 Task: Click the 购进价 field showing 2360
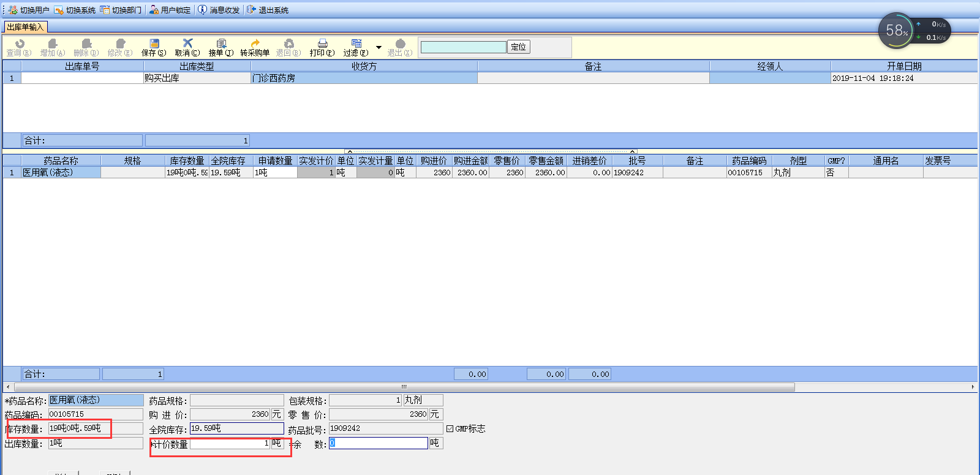tap(230, 414)
